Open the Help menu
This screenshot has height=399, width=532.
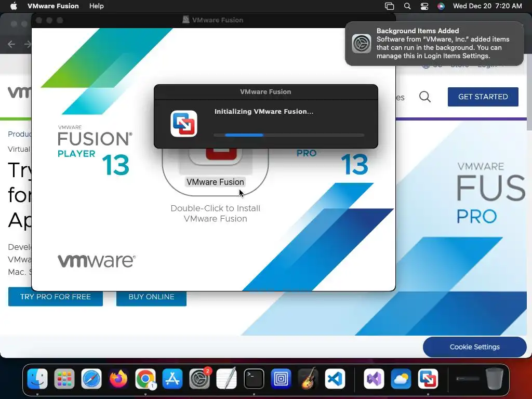[x=96, y=6]
